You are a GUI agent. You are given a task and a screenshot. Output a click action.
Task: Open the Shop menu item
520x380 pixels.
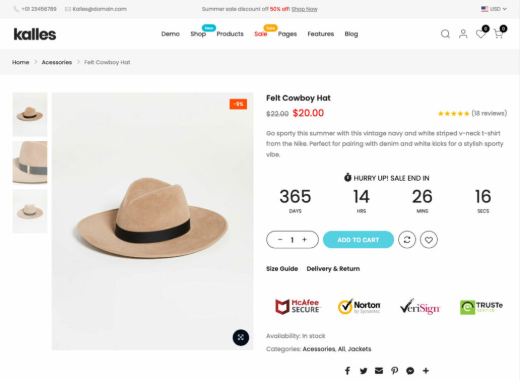click(198, 34)
